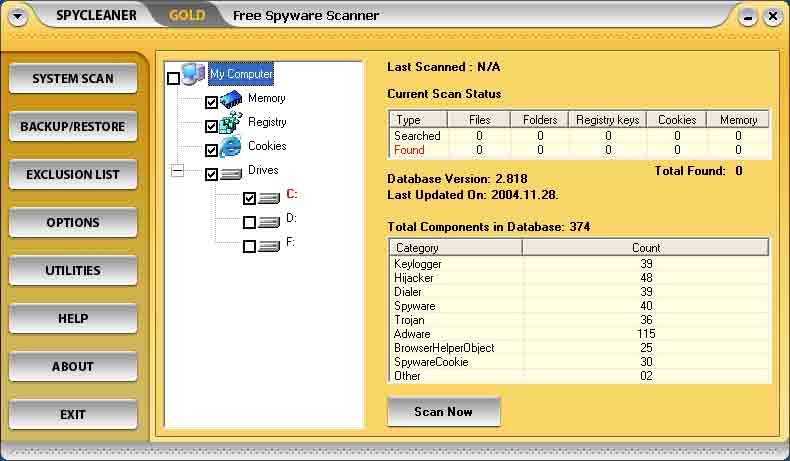Click the Type column header
This screenshot has width=790, height=461.
(418, 120)
